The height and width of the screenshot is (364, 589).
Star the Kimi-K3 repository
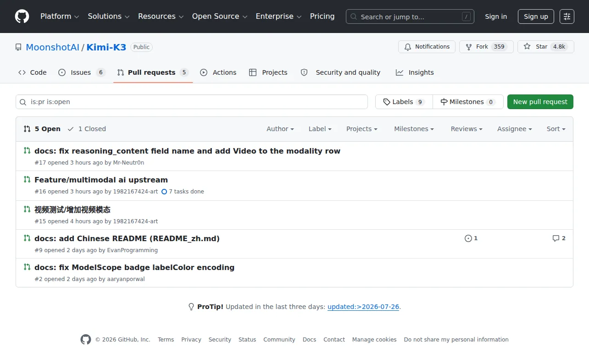point(546,47)
